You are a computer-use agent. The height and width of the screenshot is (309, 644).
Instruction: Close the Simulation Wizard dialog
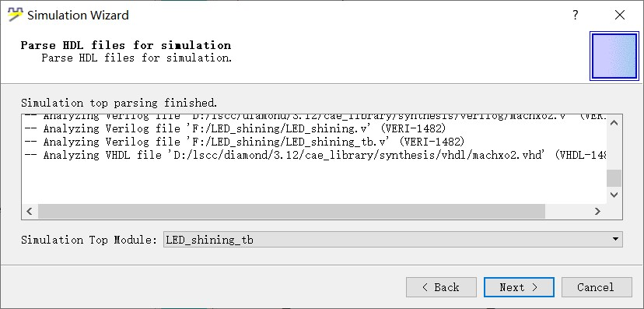point(620,16)
